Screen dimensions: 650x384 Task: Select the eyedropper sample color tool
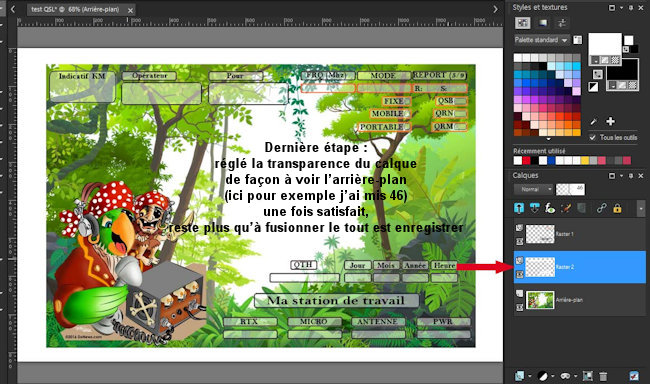[594, 122]
